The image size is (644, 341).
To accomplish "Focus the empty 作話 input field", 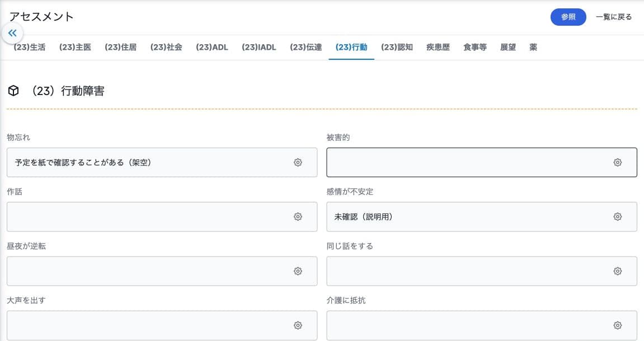I will (x=162, y=217).
